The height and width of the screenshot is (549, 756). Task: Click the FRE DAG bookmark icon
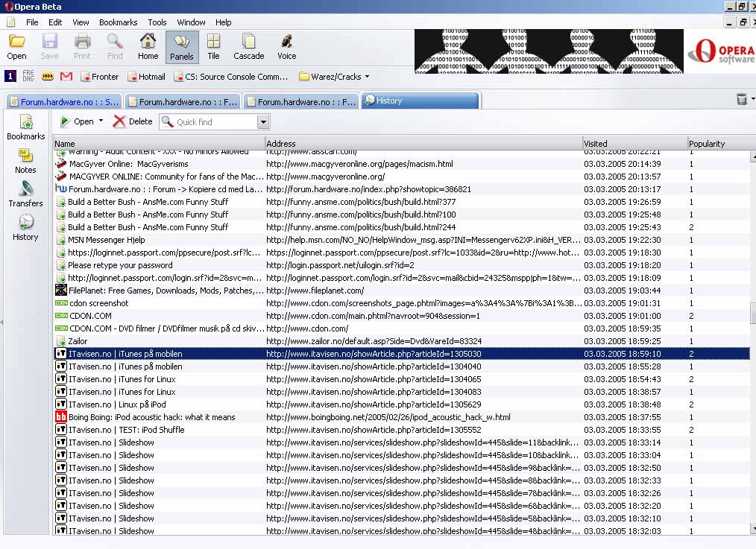28,76
